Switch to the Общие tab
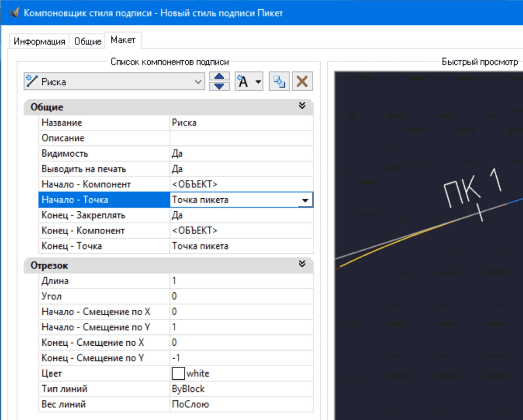 [x=88, y=41]
